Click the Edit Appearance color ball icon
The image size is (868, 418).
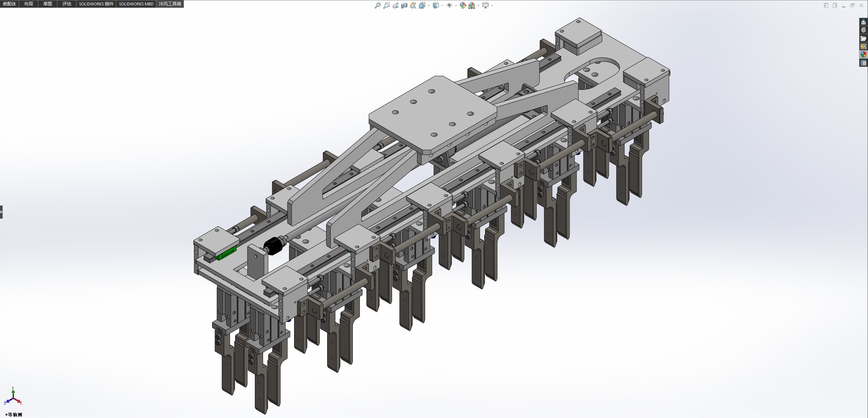[x=463, y=5]
